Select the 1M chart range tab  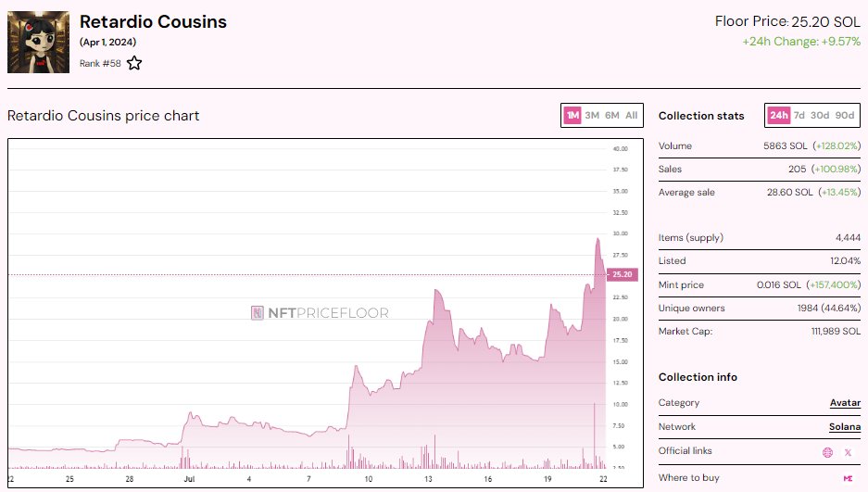click(x=572, y=115)
